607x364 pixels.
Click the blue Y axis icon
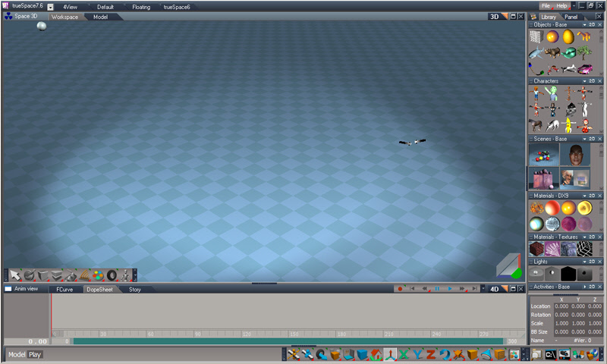coord(417,354)
